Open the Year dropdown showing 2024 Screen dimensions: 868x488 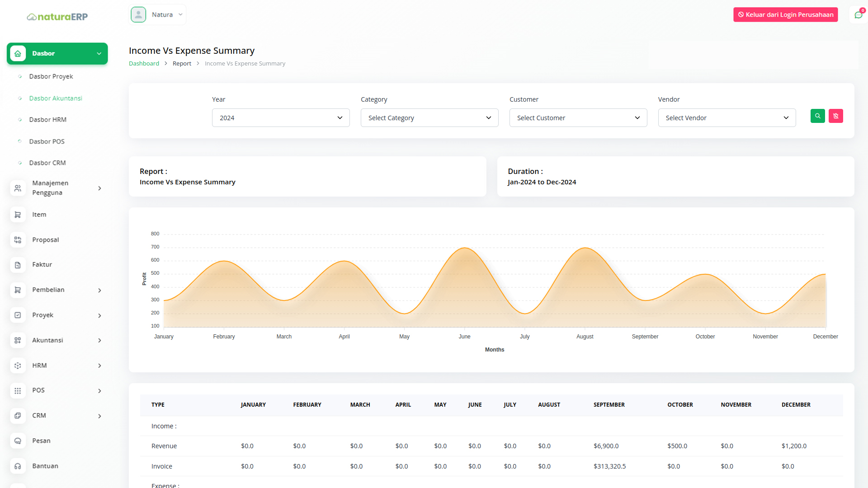click(280, 118)
